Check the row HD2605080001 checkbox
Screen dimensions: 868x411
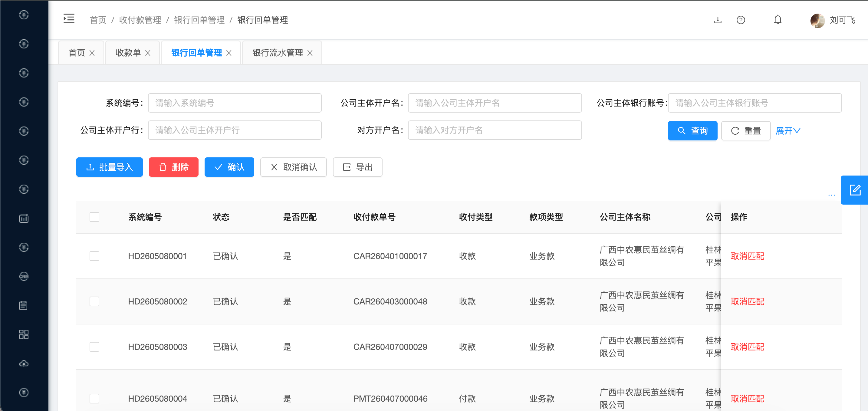point(94,256)
